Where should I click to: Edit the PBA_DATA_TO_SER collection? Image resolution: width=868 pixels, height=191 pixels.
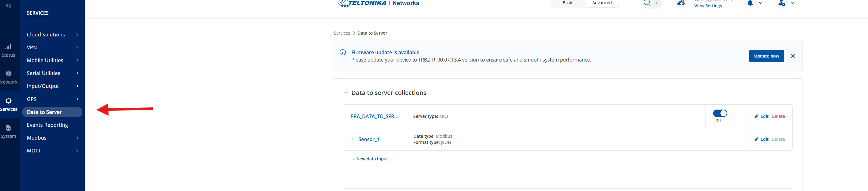761,116
